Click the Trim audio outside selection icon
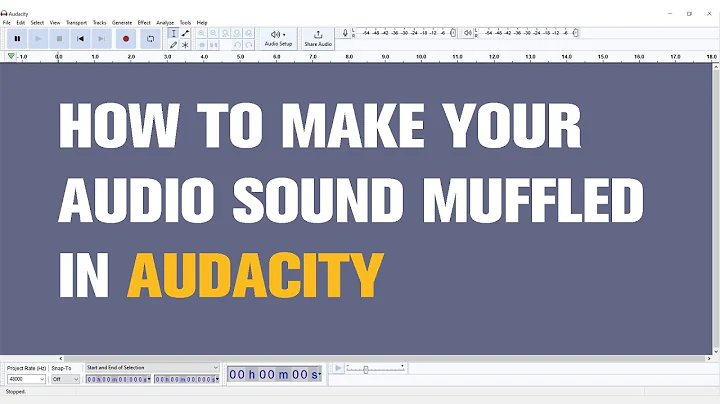This screenshot has height=404, width=720. point(202,45)
